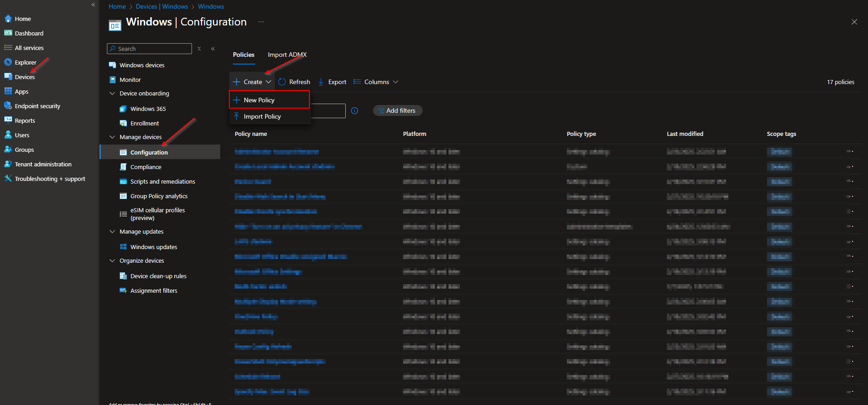Open Devices | Windows breadcrumb link

click(161, 6)
